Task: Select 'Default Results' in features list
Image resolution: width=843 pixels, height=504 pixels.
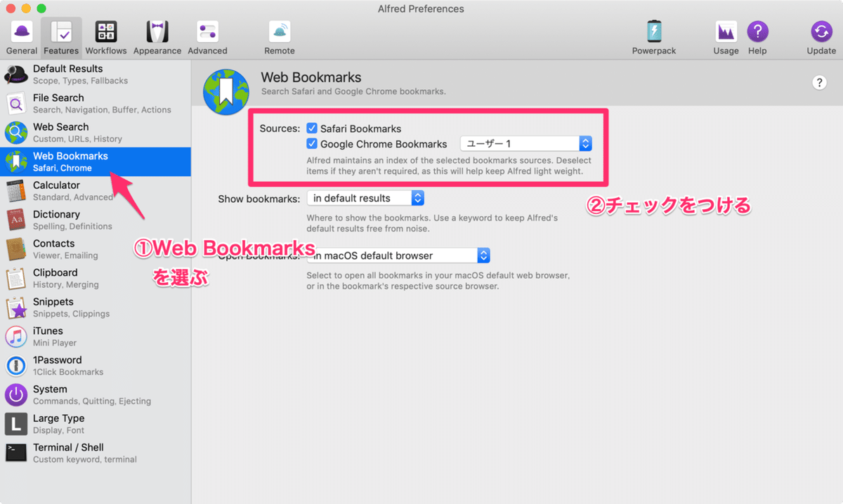Action: point(96,74)
